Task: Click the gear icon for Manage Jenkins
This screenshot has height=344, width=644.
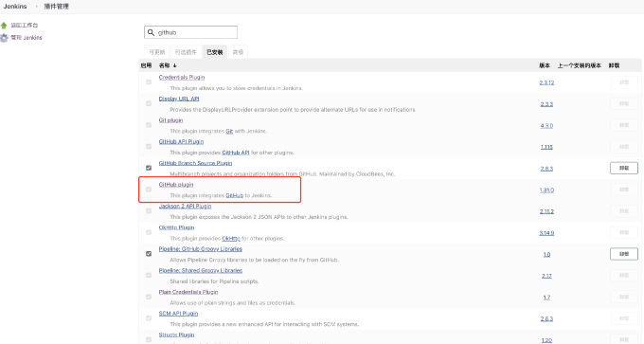Action: point(4,38)
